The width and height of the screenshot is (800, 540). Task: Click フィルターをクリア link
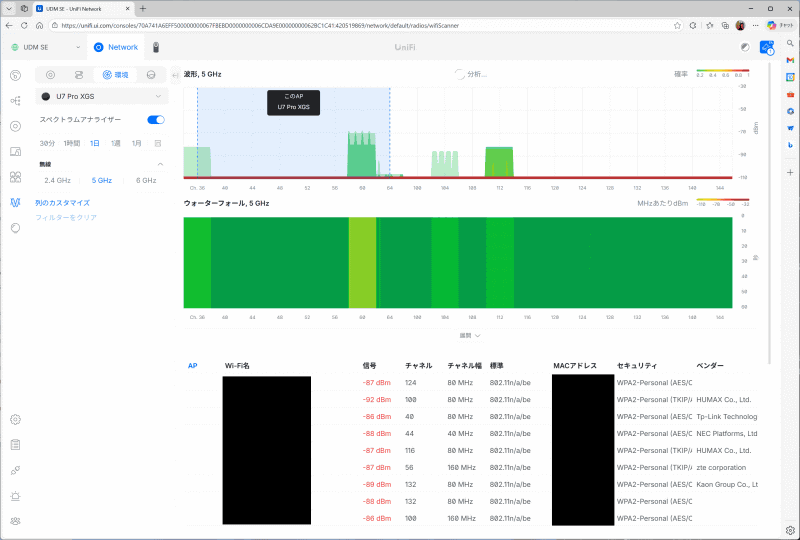pyautogui.click(x=66, y=217)
